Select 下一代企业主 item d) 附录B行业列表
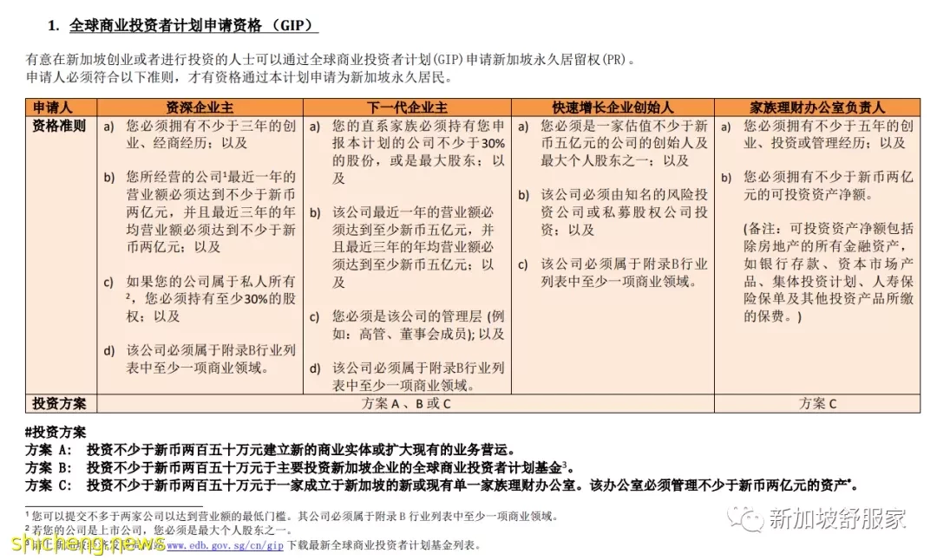 click(x=407, y=376)
